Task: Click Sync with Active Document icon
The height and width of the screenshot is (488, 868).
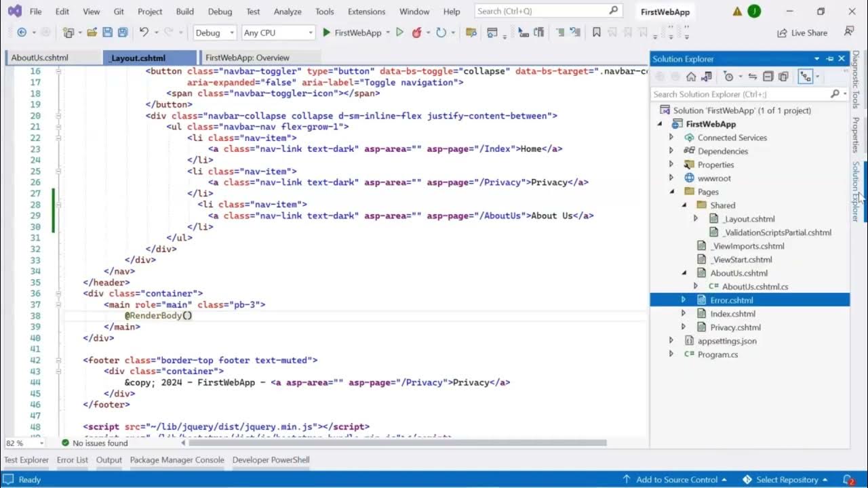Action: point(753,77)
